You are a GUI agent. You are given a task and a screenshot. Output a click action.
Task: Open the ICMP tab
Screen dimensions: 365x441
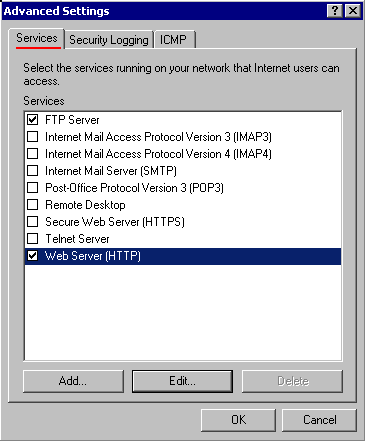[173, 40]
